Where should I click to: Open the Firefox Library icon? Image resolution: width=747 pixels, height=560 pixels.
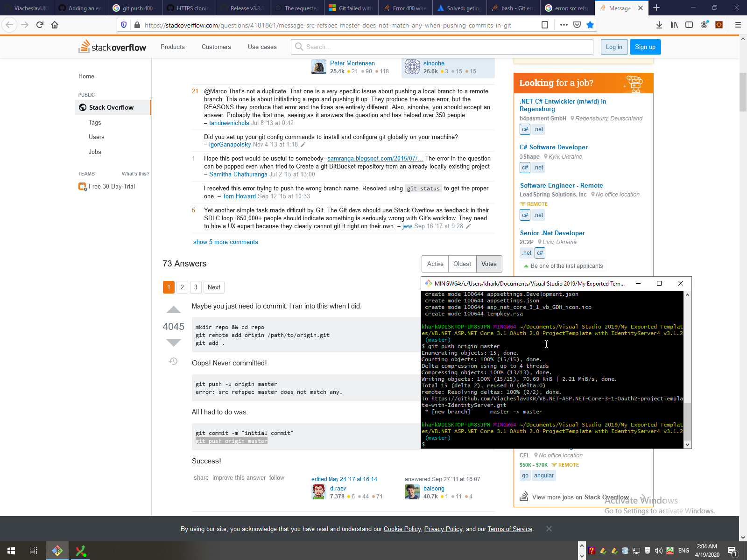pyautogui.click(x=674, y=25)
